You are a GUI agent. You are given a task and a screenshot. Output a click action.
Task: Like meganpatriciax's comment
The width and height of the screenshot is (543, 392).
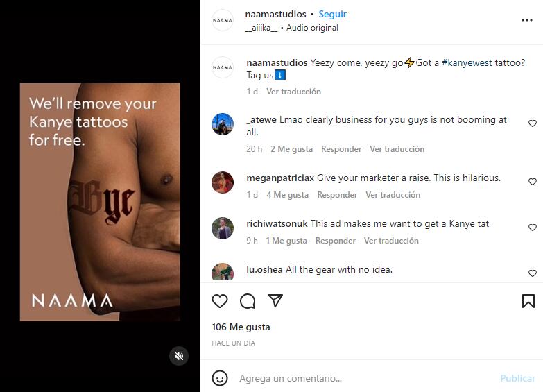pos(533,182)
